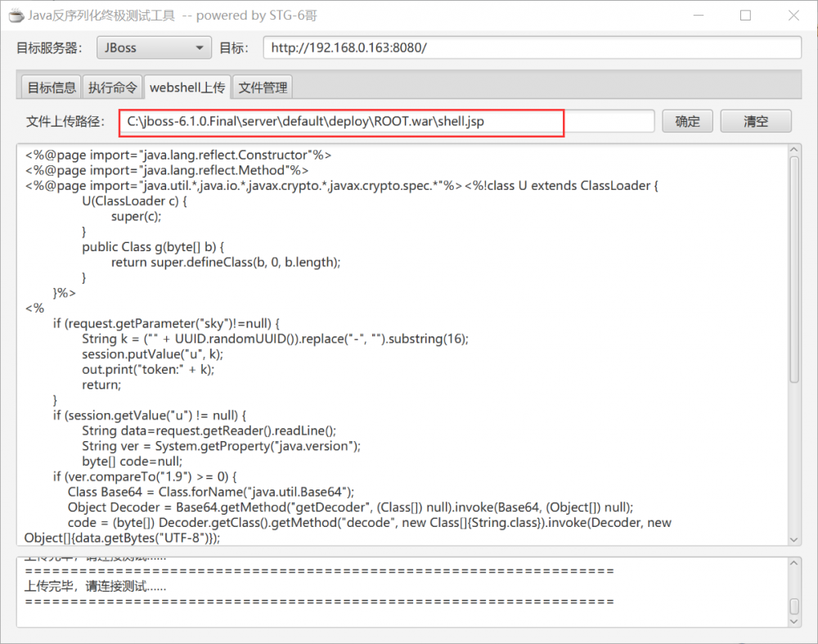
Task: Click the 'Class Base64 = Class.forName' line
Action: (x=211, y=492)
